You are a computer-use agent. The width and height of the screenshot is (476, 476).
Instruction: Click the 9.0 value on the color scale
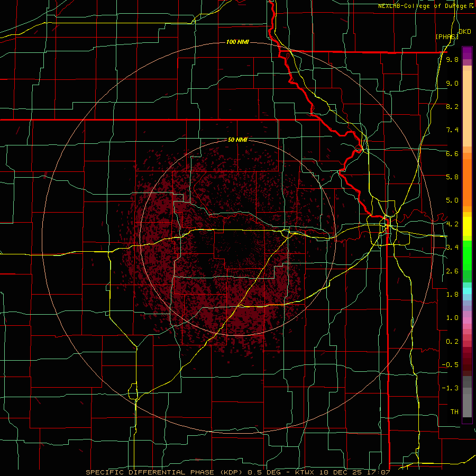452,83
